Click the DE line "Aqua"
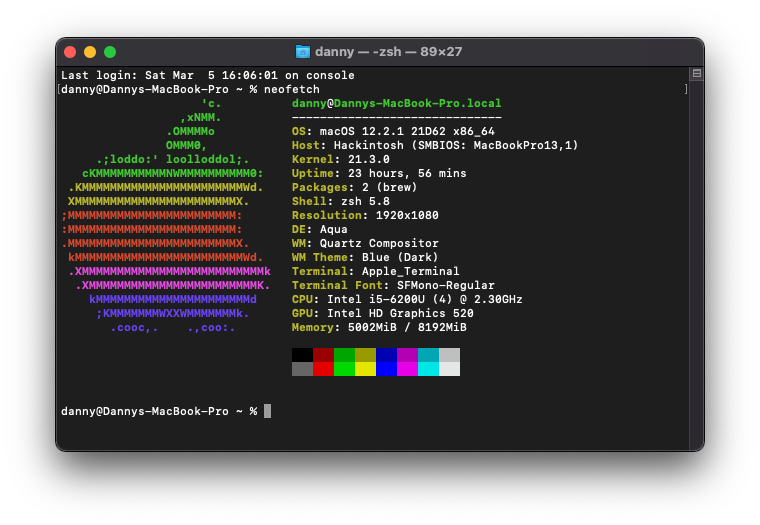 point(319,229)
